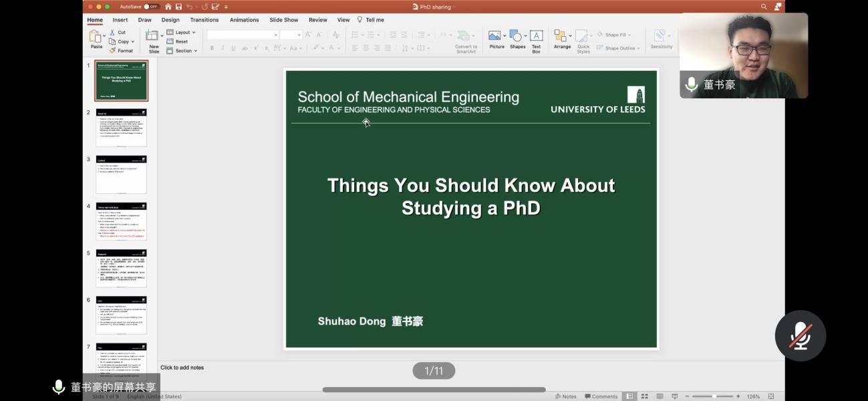Switch to Reading view icon
The height and width of the screenshot is (401, 868).
pyautogui.click(x=660, y=396)
